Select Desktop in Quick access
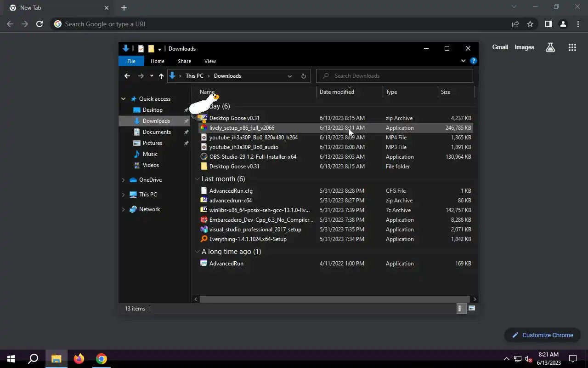588x368 pixels. [153, 110]
